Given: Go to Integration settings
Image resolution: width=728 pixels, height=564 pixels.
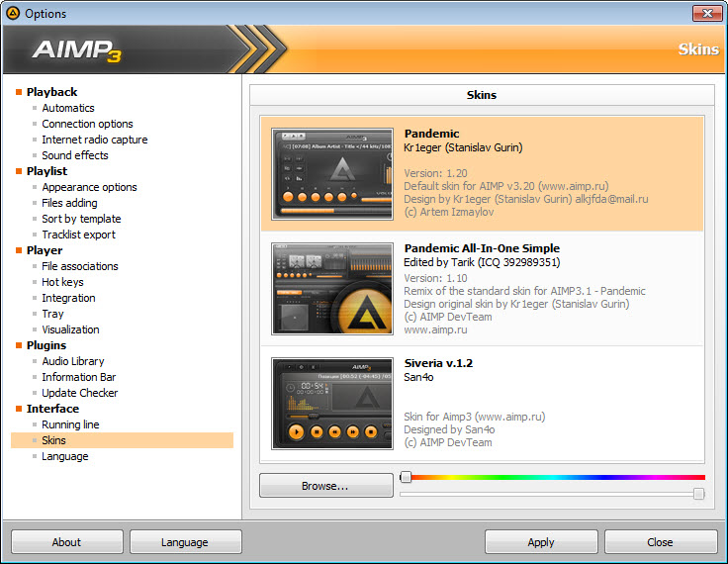Looking at the screenshot, I should click(68, 297).
